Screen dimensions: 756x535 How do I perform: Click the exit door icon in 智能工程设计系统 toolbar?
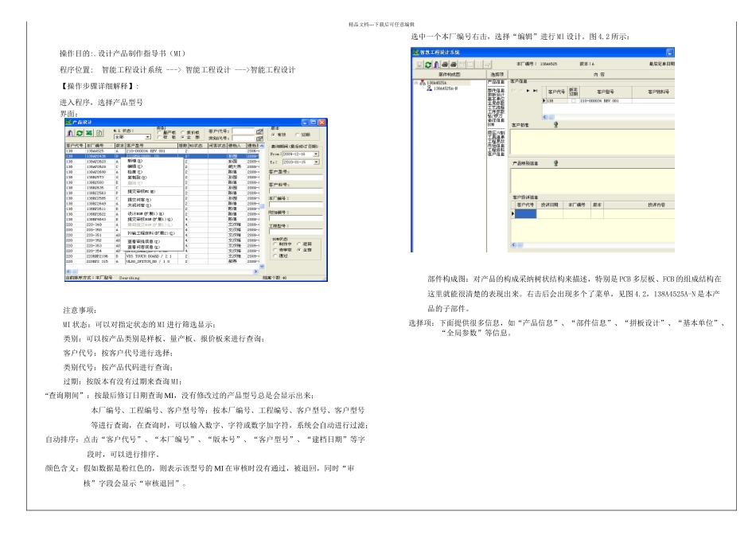(x=436, y=64)
